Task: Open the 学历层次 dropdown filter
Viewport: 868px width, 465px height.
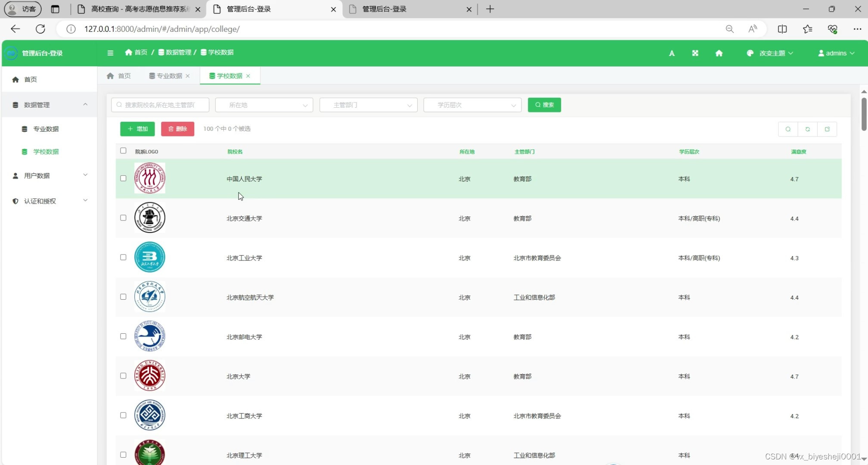Action: [x=472, y=105]
